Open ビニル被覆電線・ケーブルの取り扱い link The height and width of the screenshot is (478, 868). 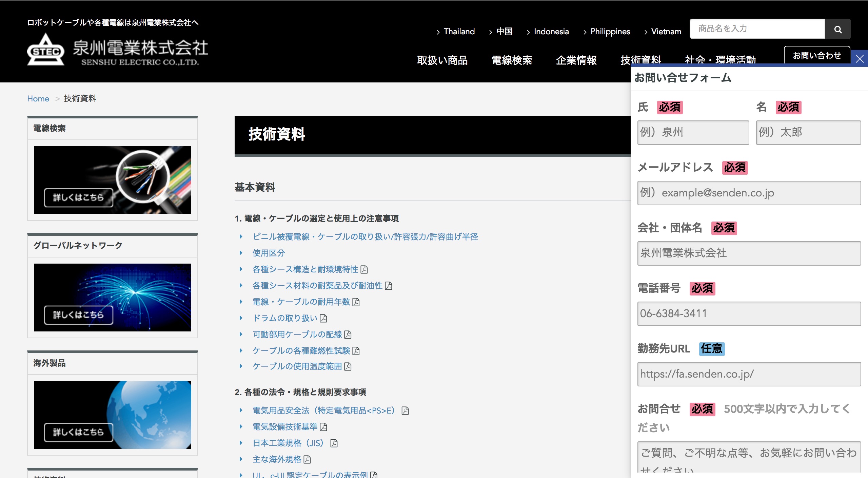[365, 236]
